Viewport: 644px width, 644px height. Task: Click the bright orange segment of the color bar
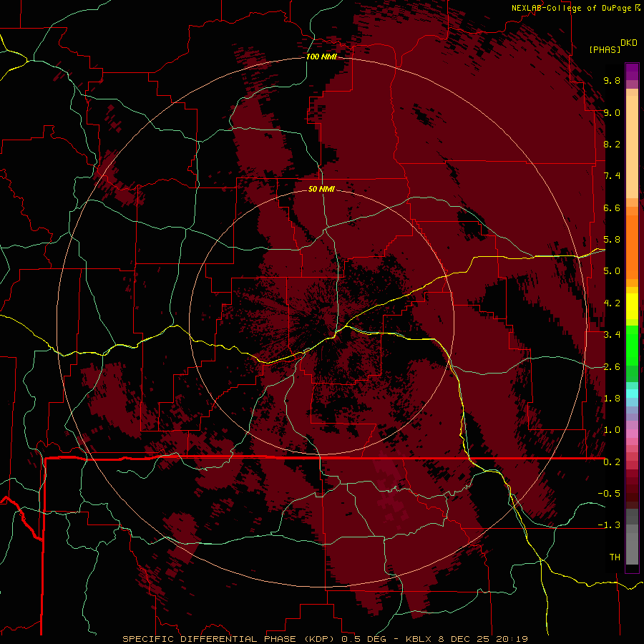coord(632,248)
